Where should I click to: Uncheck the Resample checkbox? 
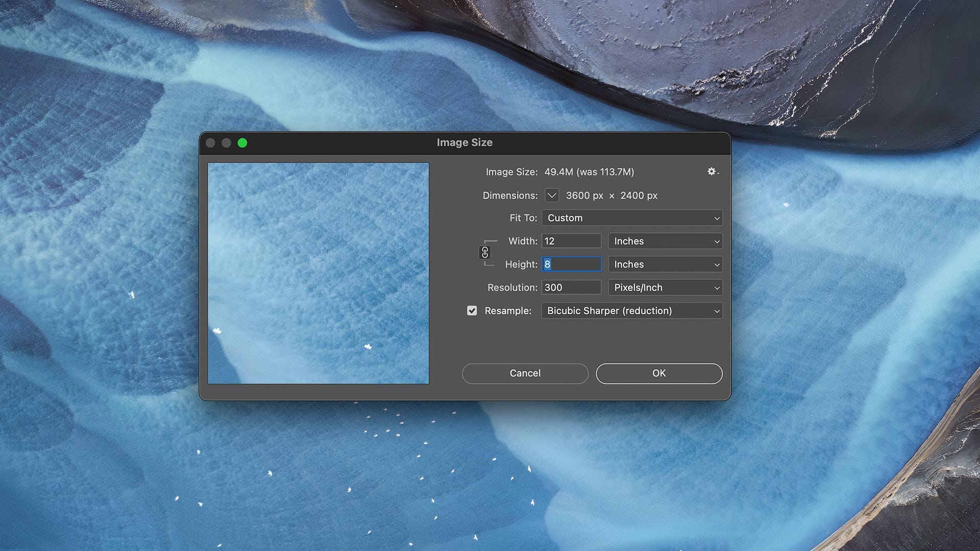click(471, 310)
